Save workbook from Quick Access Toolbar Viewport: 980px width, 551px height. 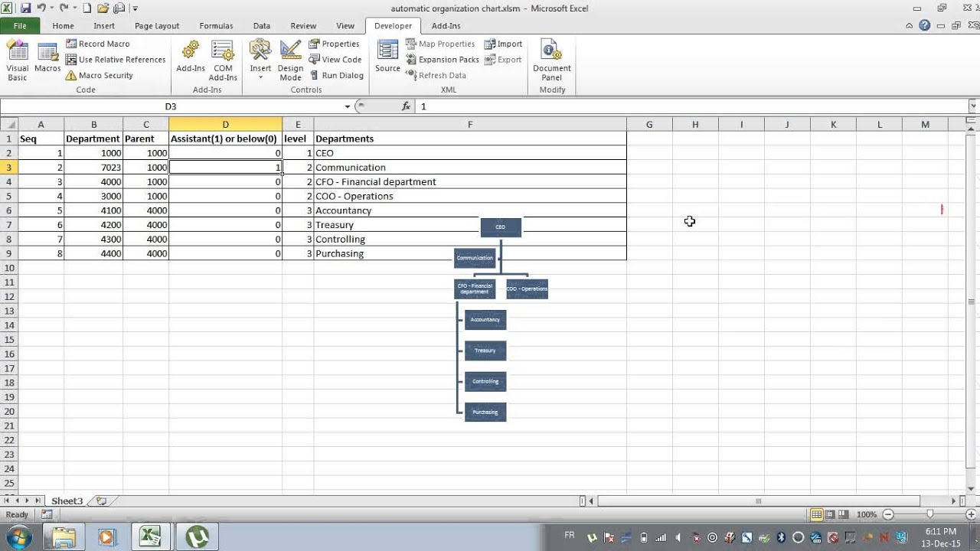click(26, 8)
